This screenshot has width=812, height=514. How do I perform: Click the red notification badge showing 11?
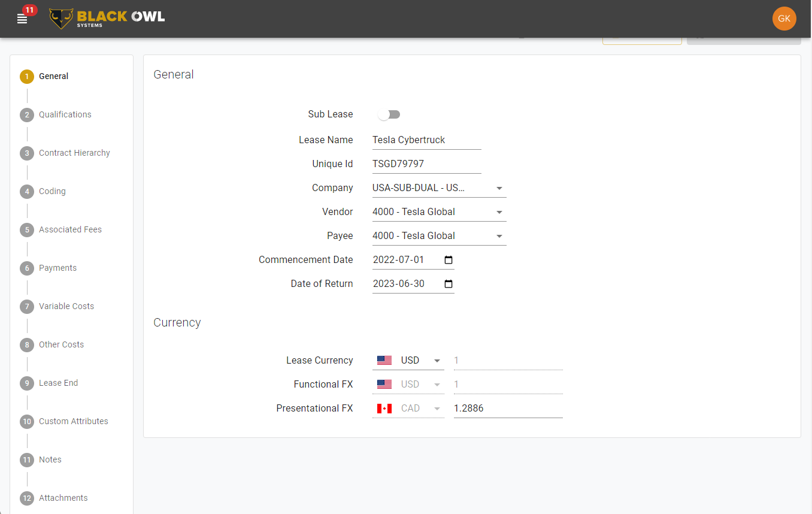click(x=27, y=10)
